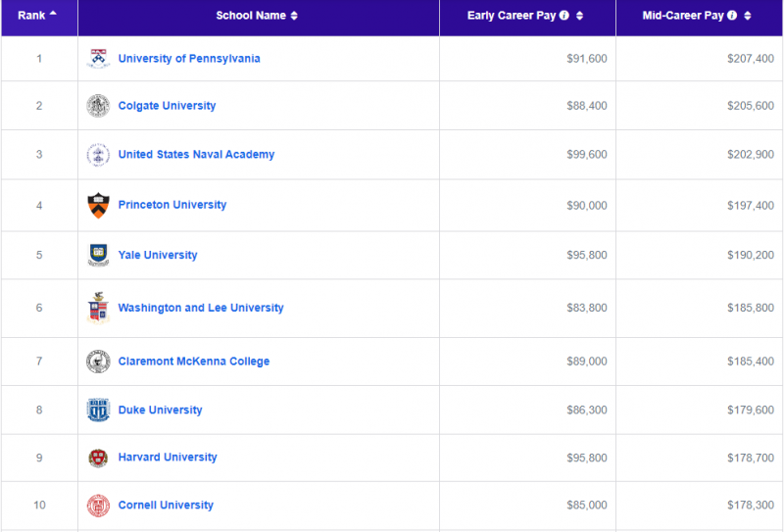Show info tooltip for Early Career Pay

pos(564,16)
